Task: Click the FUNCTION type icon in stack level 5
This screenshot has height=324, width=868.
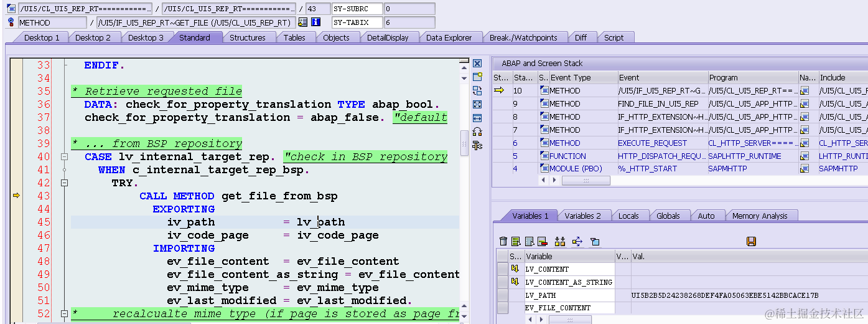Action: pos(544,156)
